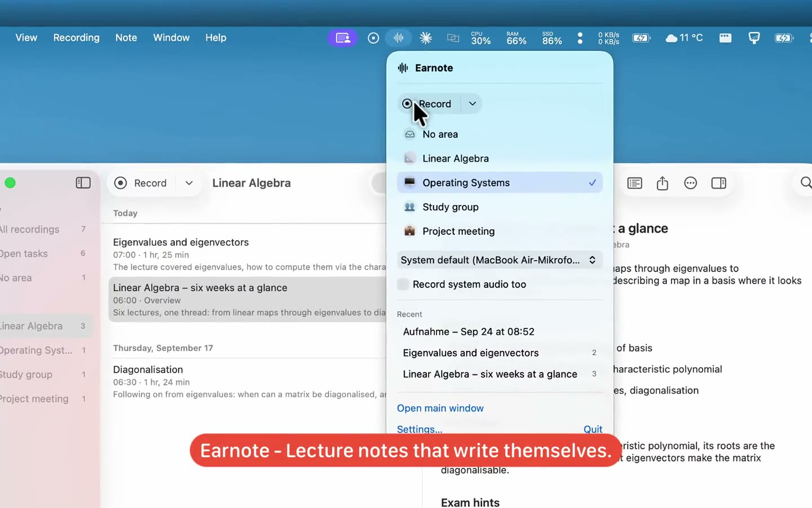Open recent Linear Algebra – six weeks at a glance
Viewport: 812px width, 508px height.
click(500, 374)
